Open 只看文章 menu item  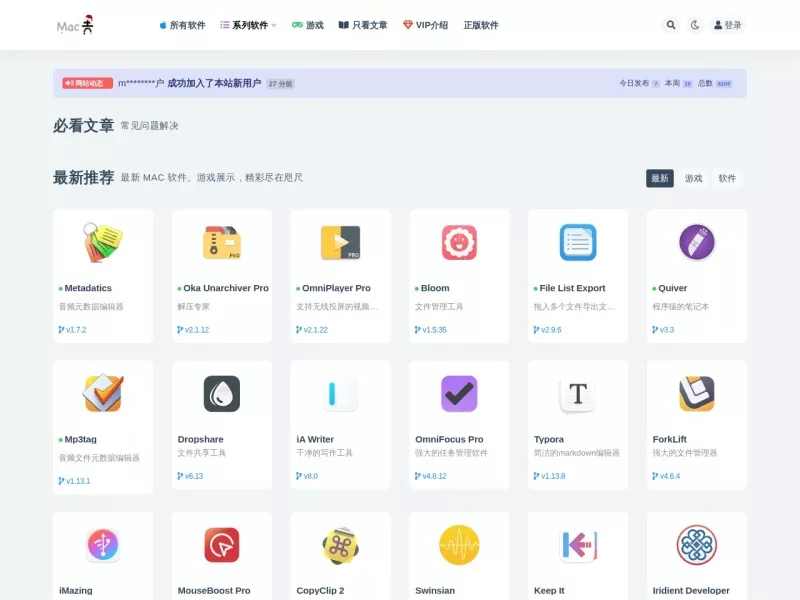point(363,25)
